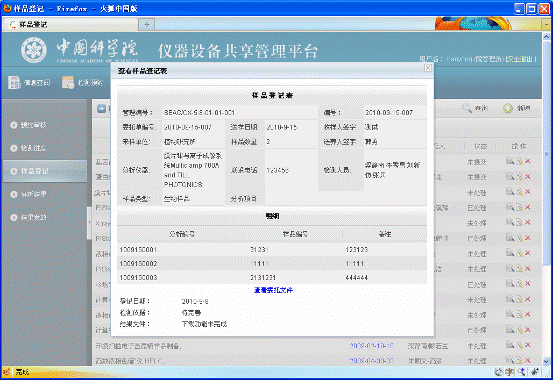553x380 pixels.
Task: Click the calendar-clock icon in top navigation
Action: coord(68,82)
